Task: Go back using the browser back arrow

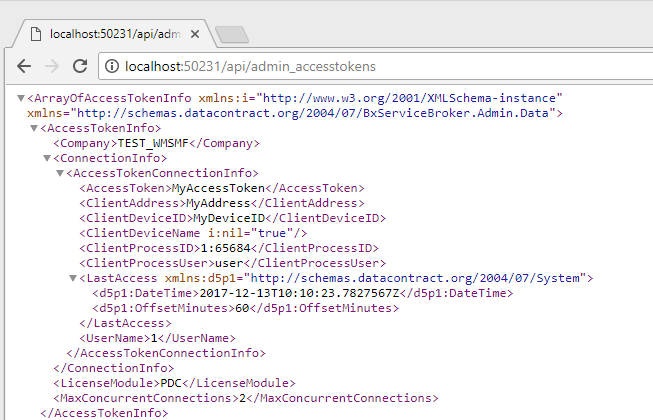Action: tap(24, 66)
